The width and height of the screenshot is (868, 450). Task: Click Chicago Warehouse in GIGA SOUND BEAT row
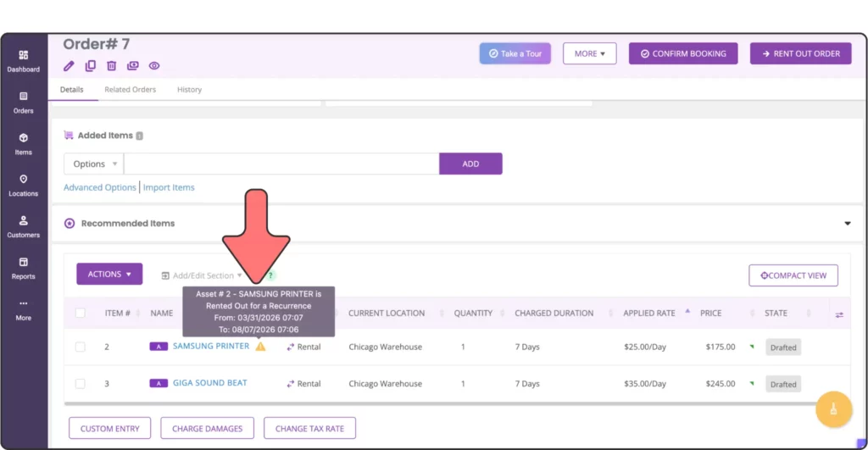(x=386, y=383)
